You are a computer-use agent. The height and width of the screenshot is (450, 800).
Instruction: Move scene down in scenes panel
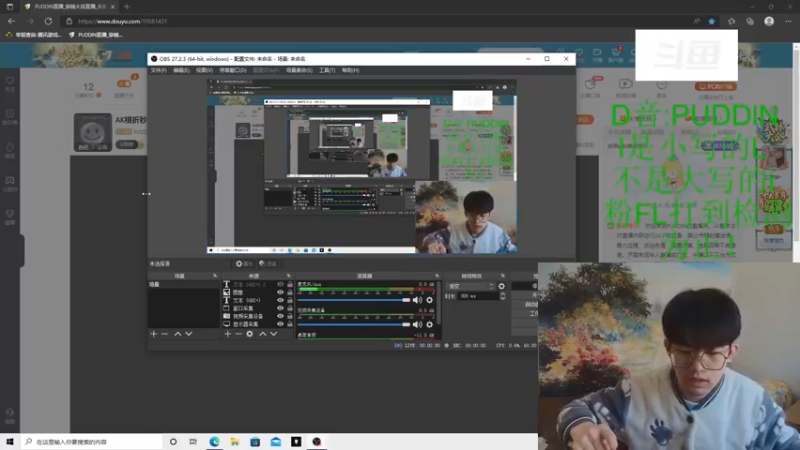point(189,334)
